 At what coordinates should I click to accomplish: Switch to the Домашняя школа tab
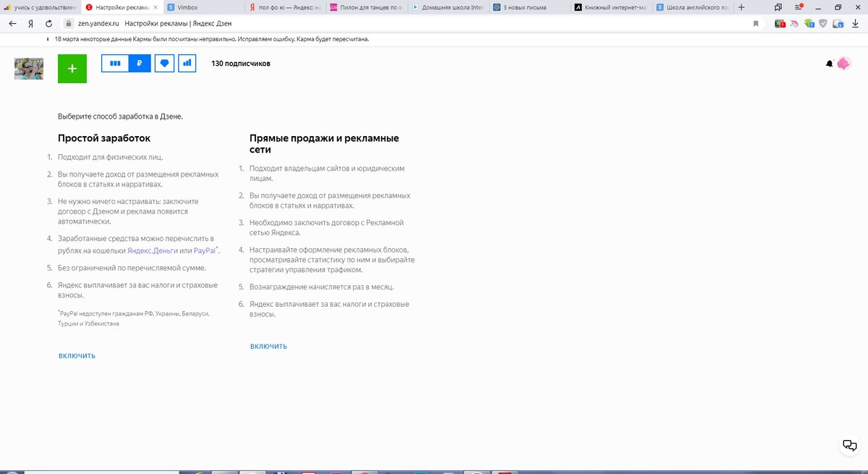click(447, 7)
